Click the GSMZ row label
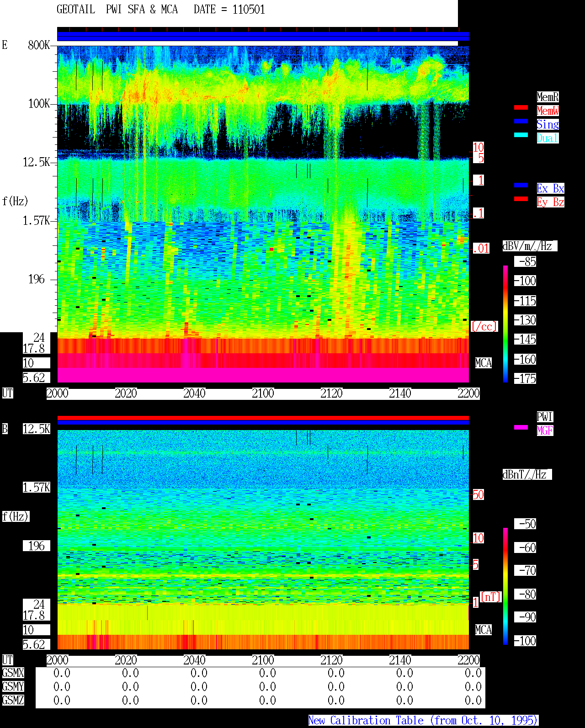Viewport: 585px width, 728px height. [x=13, y=700]
